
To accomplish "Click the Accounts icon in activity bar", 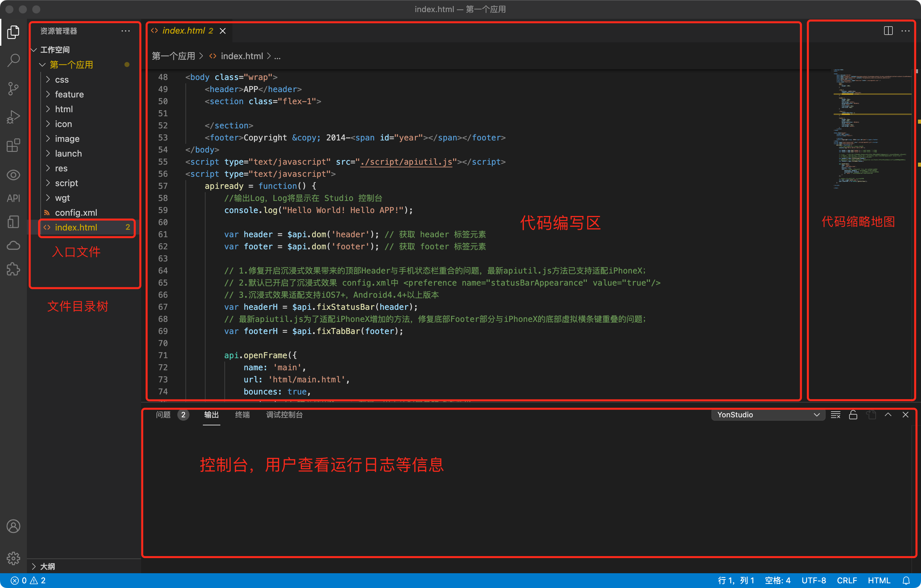I will tap(13, 527).
